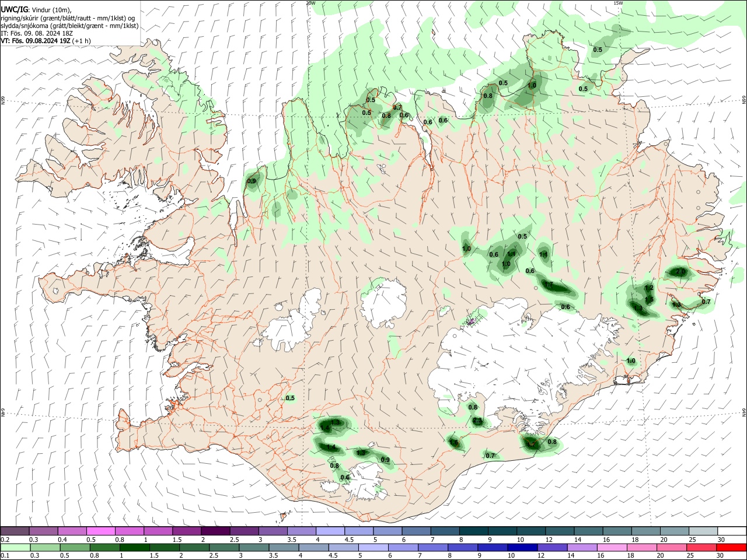Select the 'VT: Fös. 09.08.2024 19Z' valid time
Viewport: 747px width, 560px height.
(36, 41)
